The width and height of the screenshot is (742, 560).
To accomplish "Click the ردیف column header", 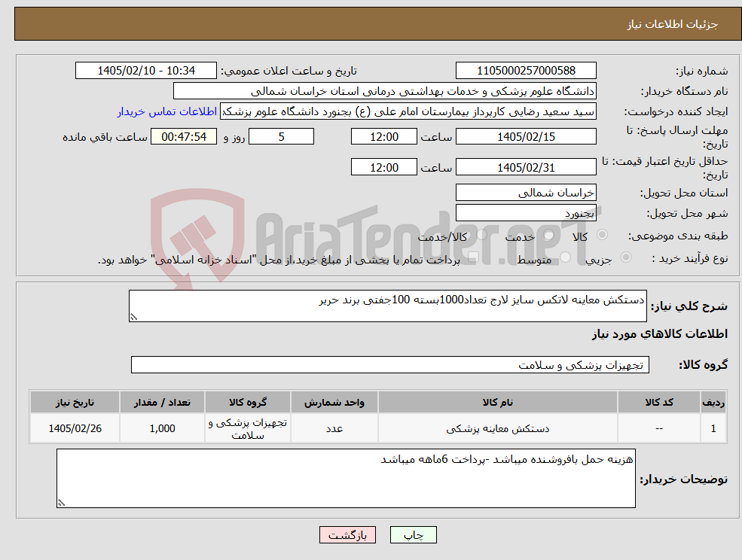I will pyautogui.click(x=713, y=403).
